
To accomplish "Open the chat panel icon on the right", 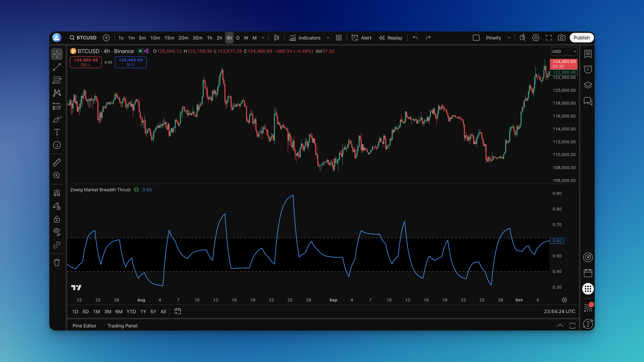I will tap(588, 101).
